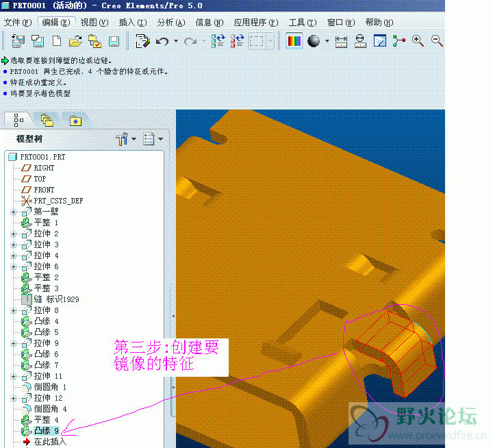The height and width of the screenshot is (448, 493).
Task: Open dropdown arrow beside selection box
Action: click(x=270, y=41)
